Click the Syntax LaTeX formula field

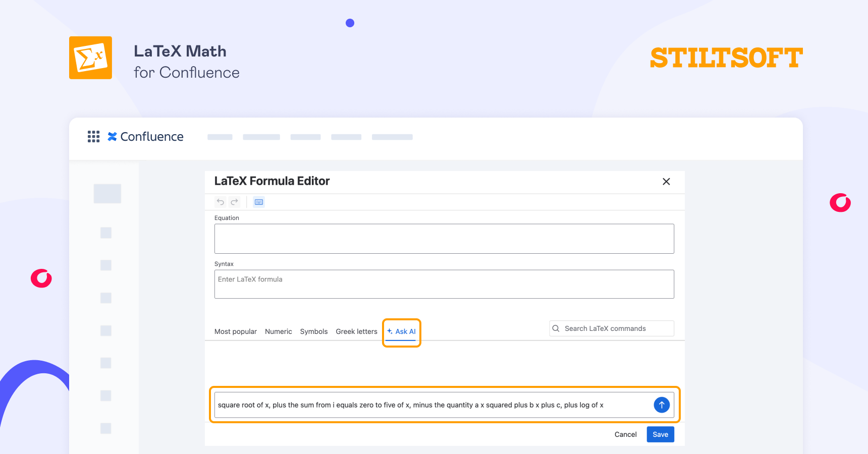point(444,284)
